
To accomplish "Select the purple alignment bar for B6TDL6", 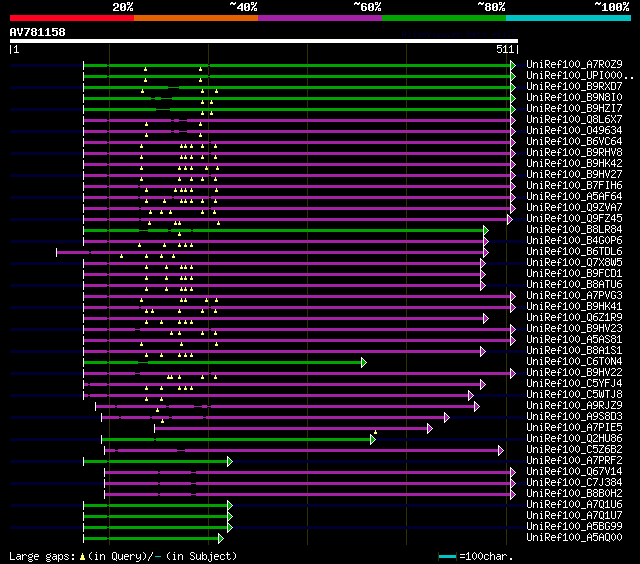I will [271, 253].
